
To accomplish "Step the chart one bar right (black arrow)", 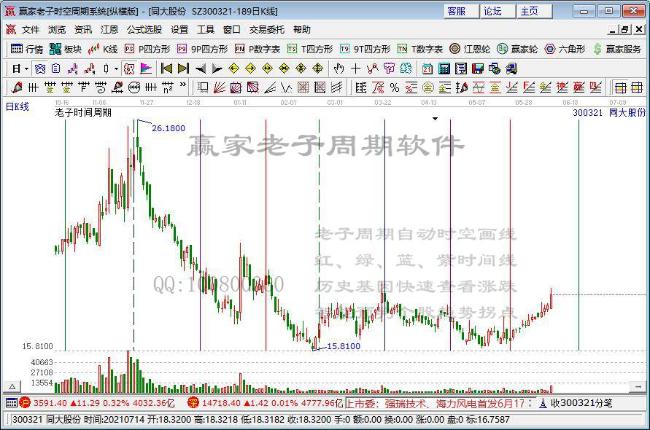I will point(217,68).
